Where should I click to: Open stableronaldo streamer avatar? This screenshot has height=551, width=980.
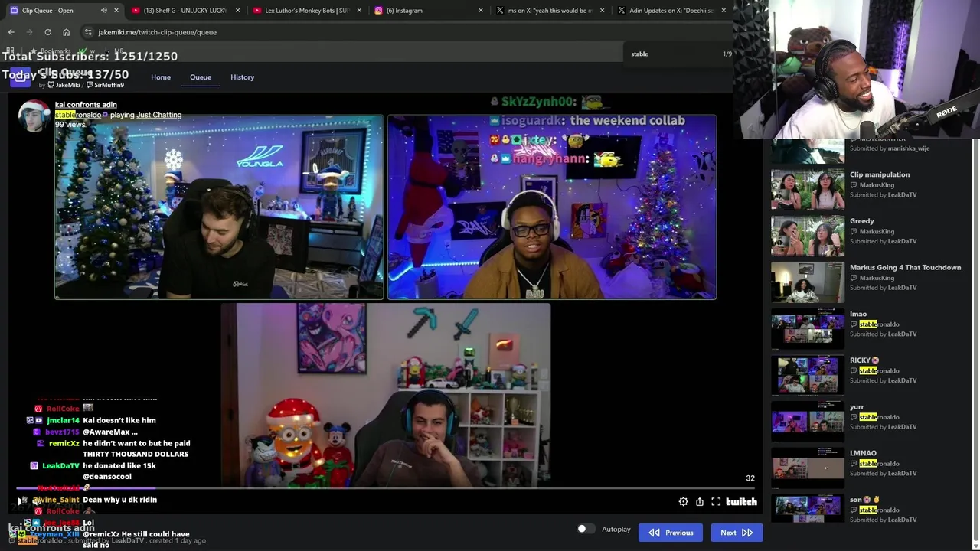coord(34,116)
